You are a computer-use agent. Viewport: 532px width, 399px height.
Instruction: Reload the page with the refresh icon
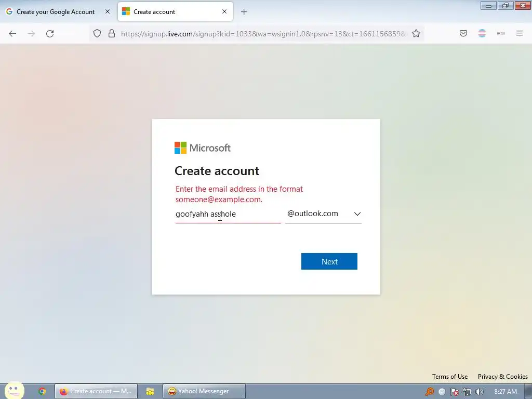point(50,34)
